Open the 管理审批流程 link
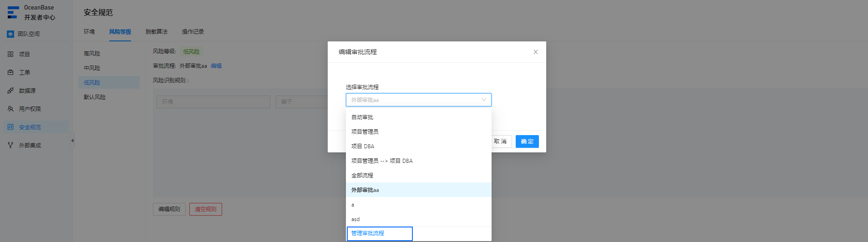The height and width of the screenshot is (242, 868). coord(368,233)
